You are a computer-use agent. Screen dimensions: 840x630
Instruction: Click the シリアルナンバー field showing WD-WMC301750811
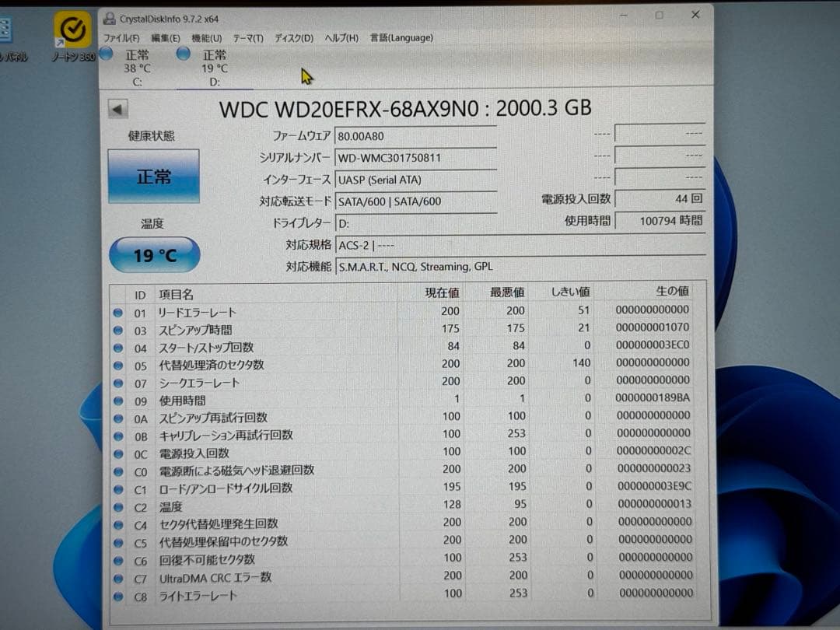click(416, 156)
